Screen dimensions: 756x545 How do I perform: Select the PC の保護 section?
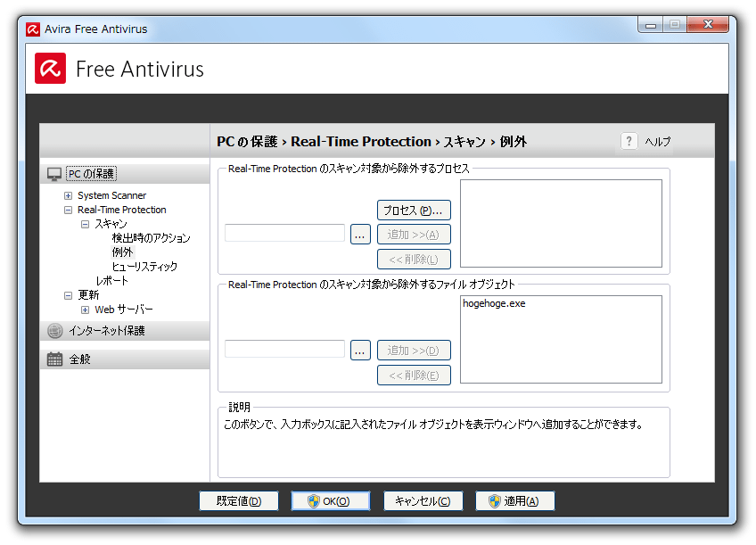(x=92, y=174)
